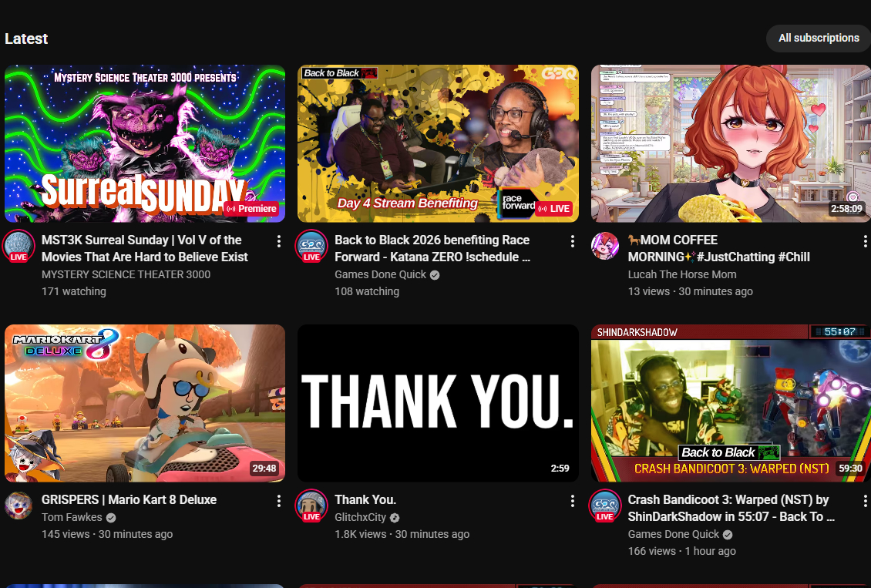This screenshot has height=588, width=871.
Task: Open more options for Back to Black 2026 stream
Action: [572, 241]
